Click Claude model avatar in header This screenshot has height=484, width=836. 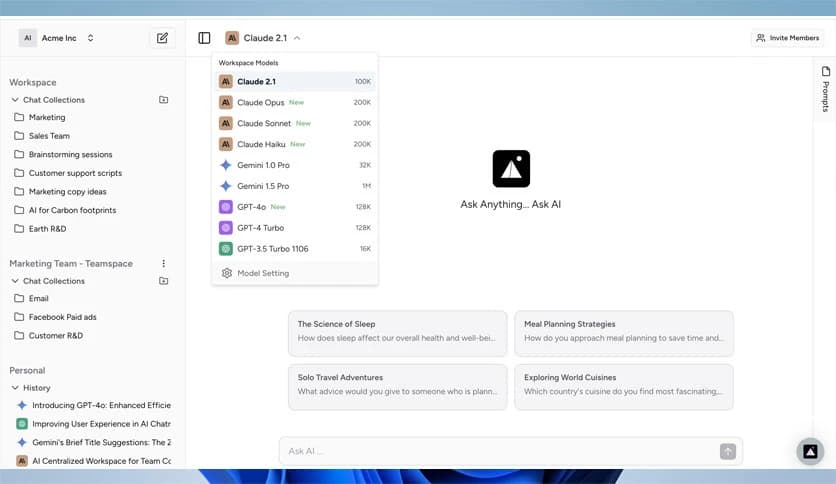click(232, 38)
